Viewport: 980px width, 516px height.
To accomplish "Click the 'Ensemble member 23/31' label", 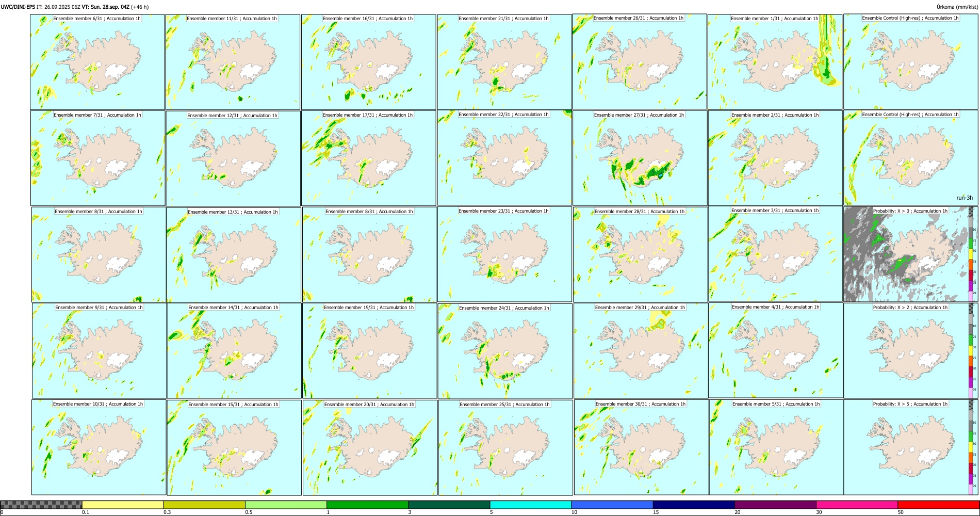I will (503, 211).
